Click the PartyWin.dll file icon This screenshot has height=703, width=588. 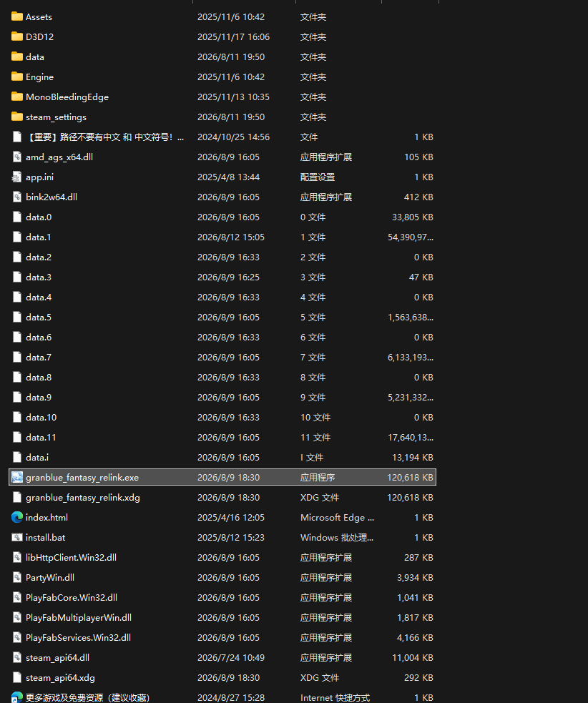point(17,577)
